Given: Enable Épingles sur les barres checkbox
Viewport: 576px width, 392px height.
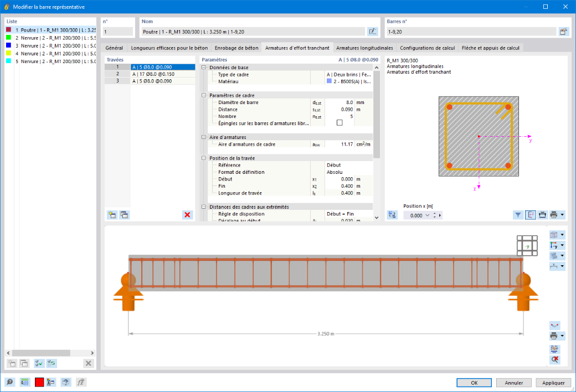Looking at the screenshot, I should pos(340,123).
